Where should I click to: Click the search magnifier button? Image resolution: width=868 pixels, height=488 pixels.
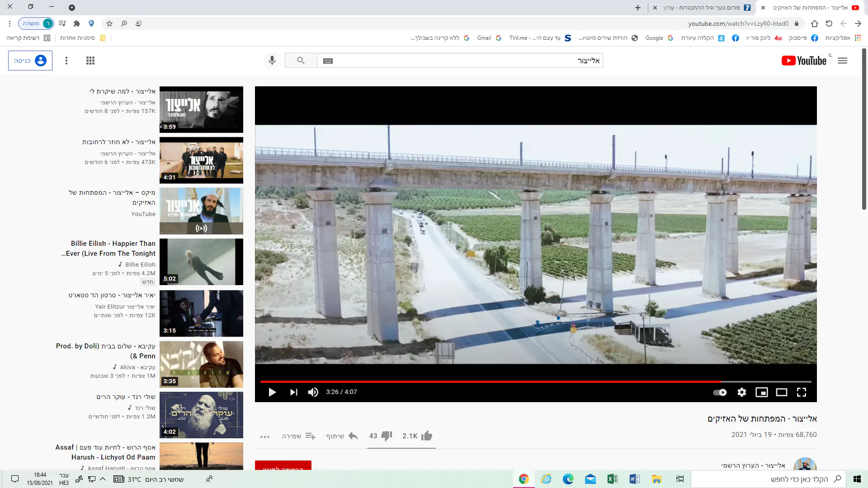tap(301, 61)
